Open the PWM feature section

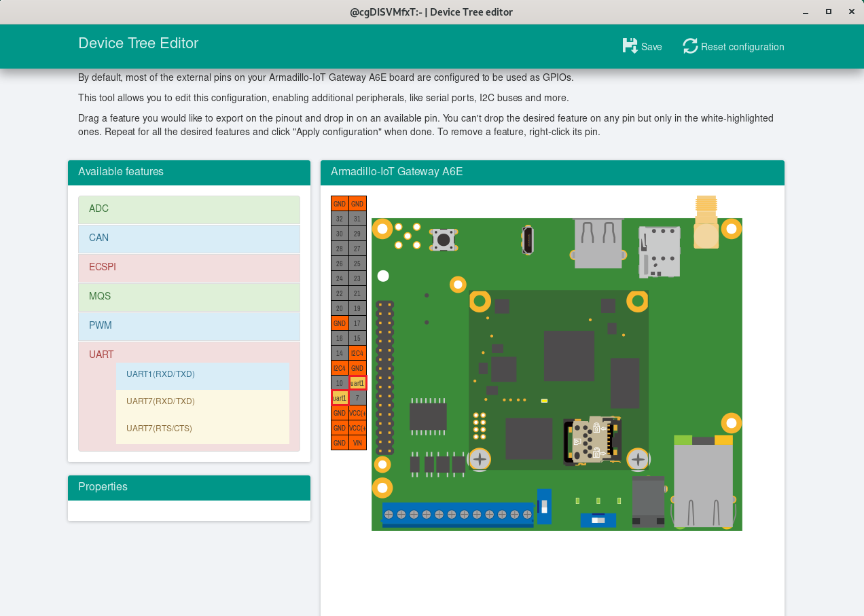[189, 326]
